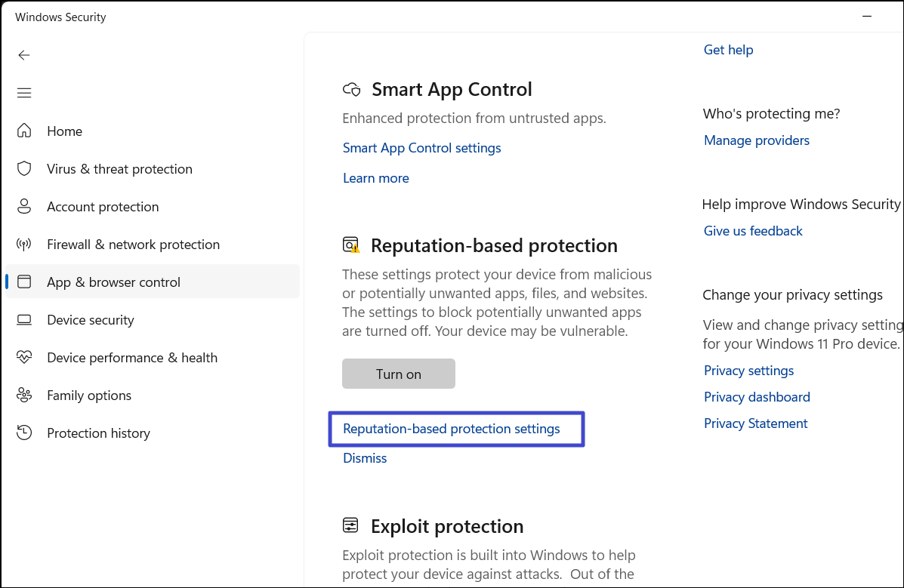The image size is (904, 588).
Task: Click the Virus & threat protection shield icon
Action: [x=24, y=168]
